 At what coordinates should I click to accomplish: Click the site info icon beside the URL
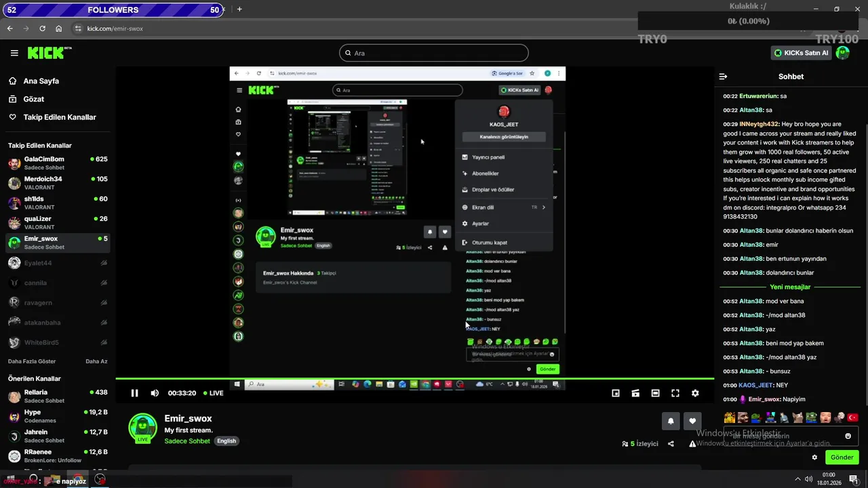pyautogui.click(x=78, y=28)
